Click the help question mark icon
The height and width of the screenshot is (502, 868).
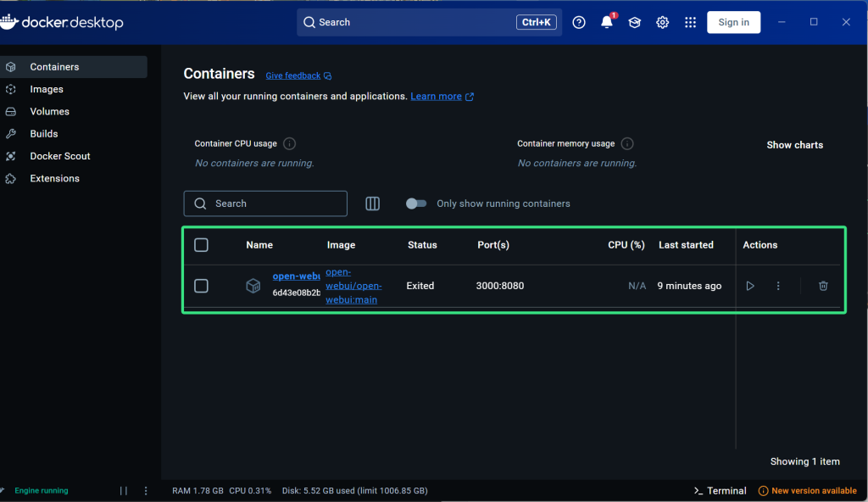pos(579,23)
